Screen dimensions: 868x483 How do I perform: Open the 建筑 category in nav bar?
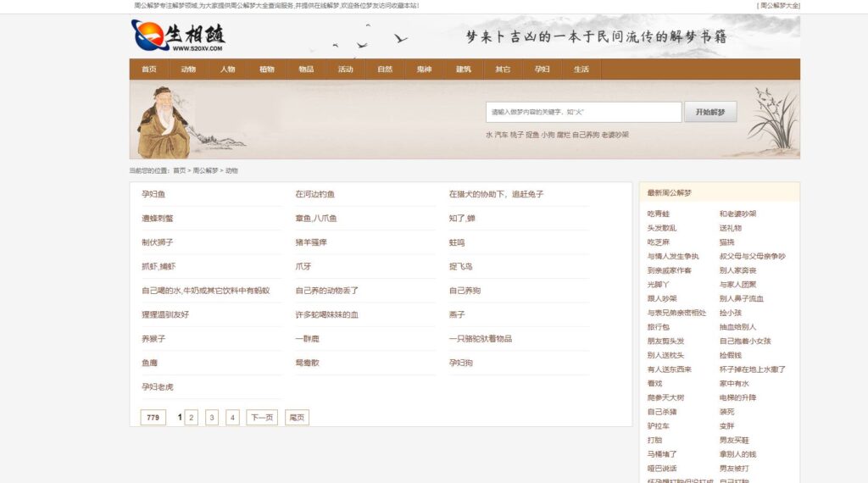click(x=464, y=69)
